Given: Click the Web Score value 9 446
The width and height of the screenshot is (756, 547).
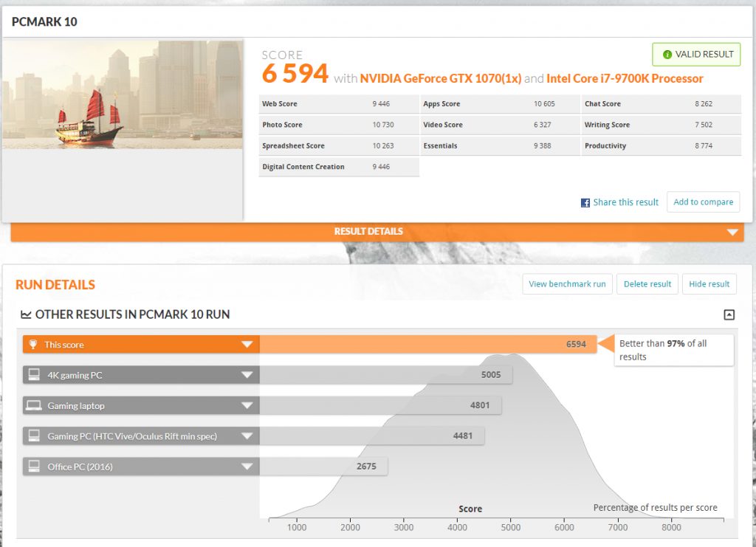Looking at the screenshot, I should point(381,103).
